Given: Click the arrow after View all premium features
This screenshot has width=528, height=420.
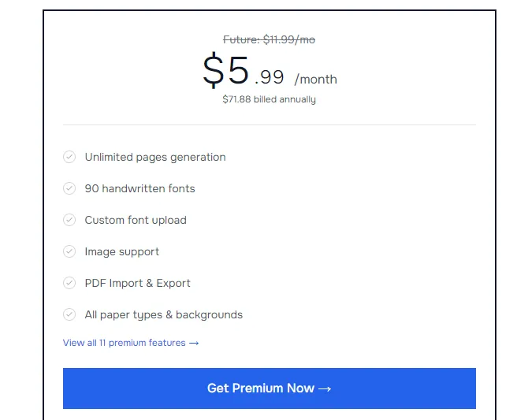Looking at the screenshot, I should coord(194,343).
